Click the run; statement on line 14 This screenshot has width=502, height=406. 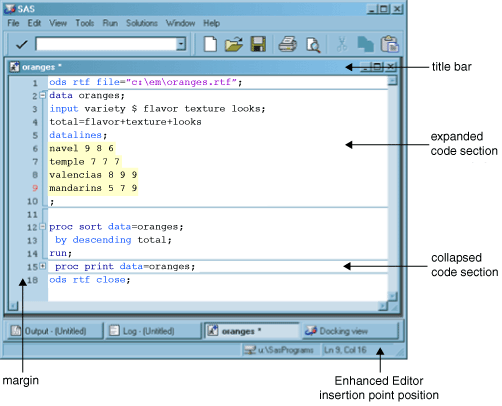click(61, 253)
